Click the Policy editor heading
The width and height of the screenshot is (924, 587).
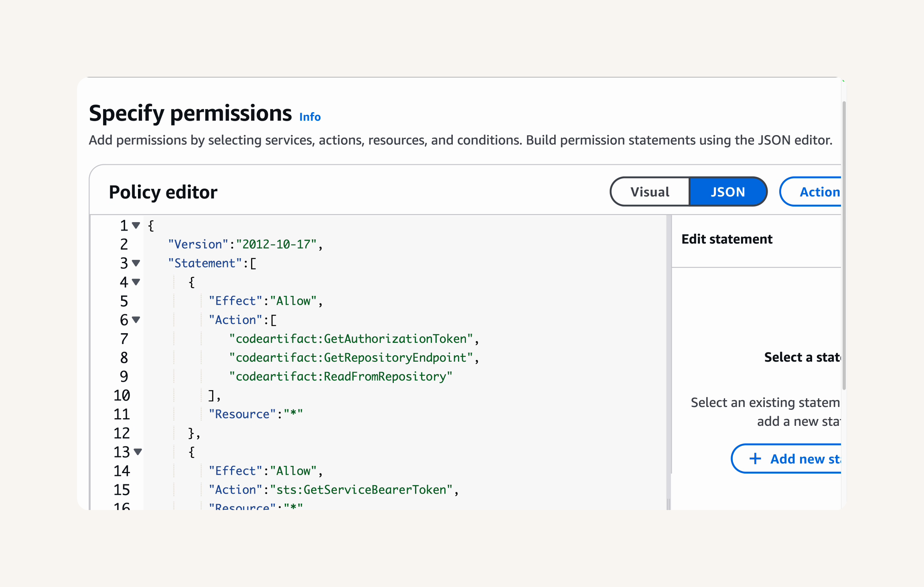tap(163, 192)
